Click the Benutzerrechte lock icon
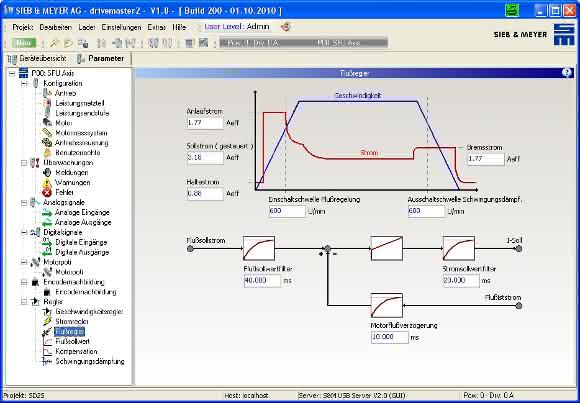The height and width of the screenshot is (403, 580). 47,152
